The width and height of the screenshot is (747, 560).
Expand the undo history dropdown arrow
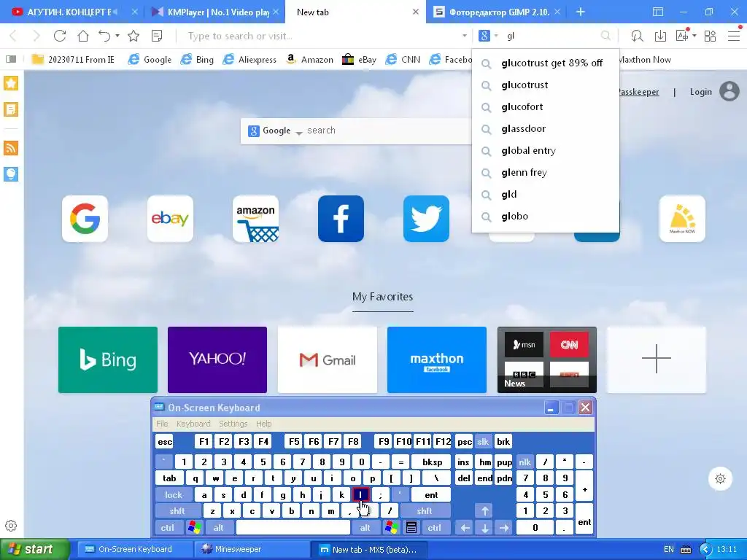click(x=117, y=36)
